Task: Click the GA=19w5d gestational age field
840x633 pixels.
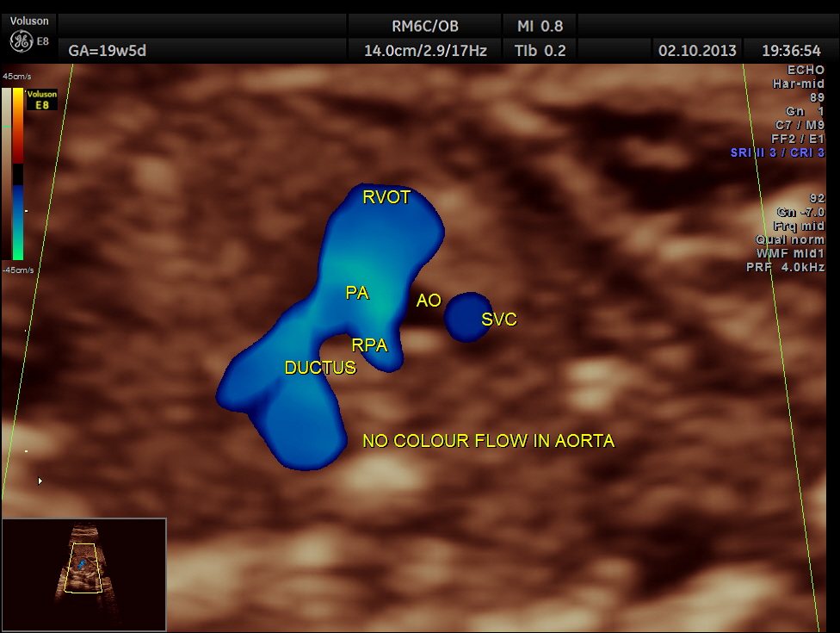Action: click(108, 50)
